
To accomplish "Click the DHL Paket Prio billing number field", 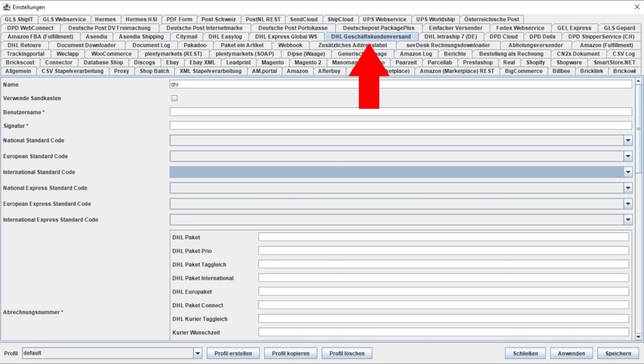I will click(x=443, y=251).
